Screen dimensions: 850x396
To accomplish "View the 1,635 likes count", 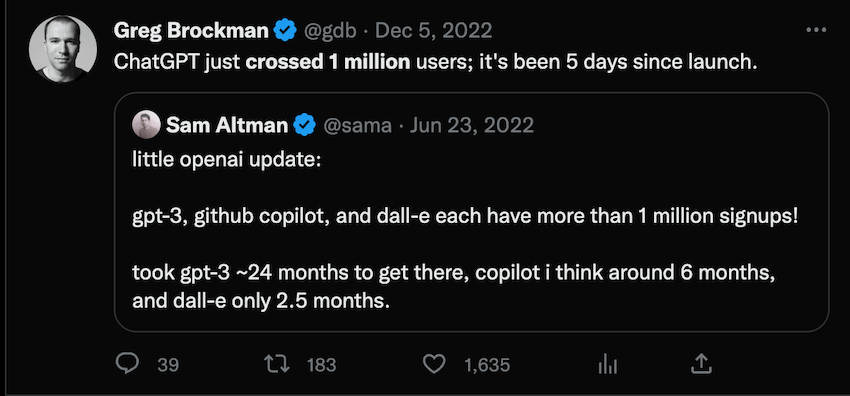I will (487, 365).
